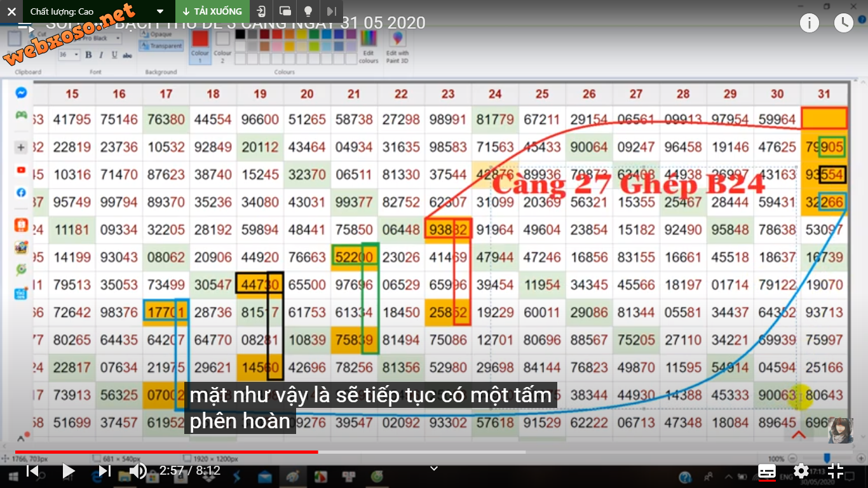
Task: Click cell 52200 in column 21
Action: point(354,257)
